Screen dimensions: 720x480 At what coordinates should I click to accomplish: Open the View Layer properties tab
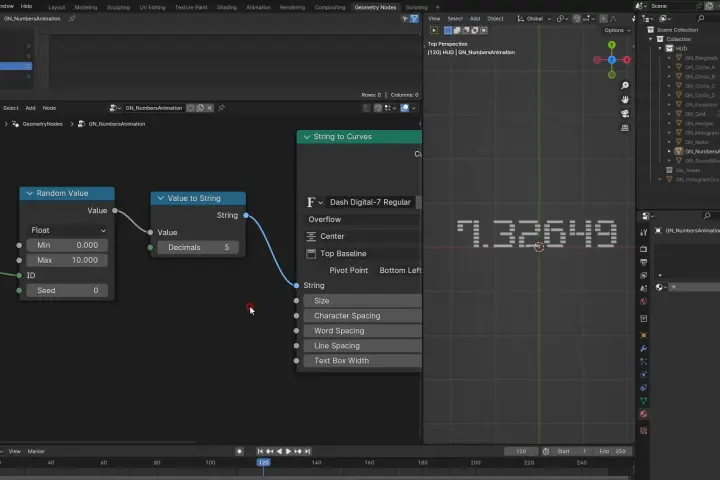pyautogui.click(x=643, y=275)
